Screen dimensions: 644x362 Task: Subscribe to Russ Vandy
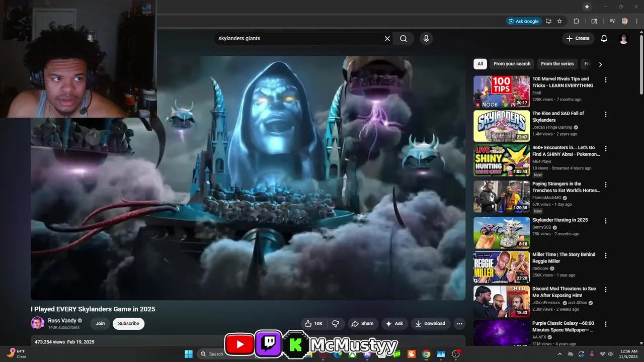tap(128, 324)
